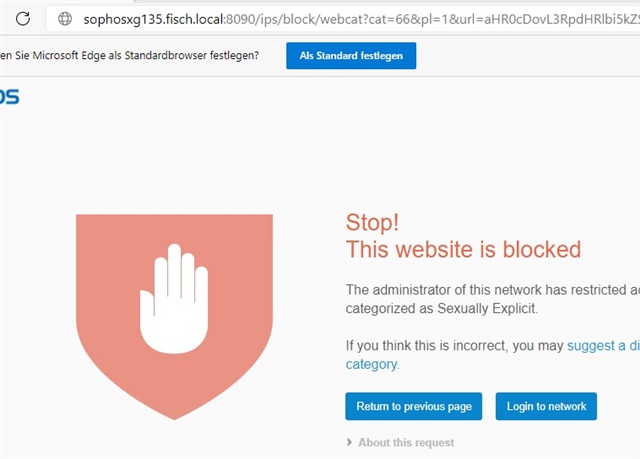
Task: Click the 'Sexually Explicit' category text
Action: pos(487,308)
